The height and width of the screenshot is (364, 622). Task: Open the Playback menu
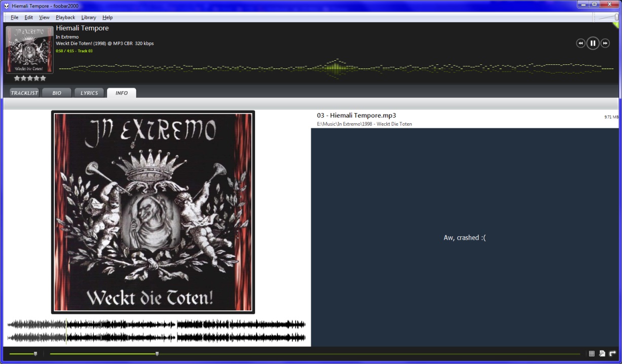point(65,17)
